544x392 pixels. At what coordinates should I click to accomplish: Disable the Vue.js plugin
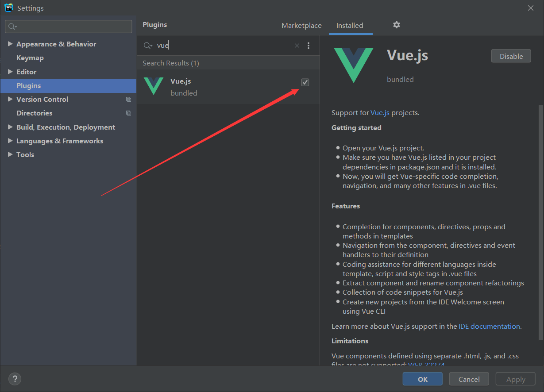511,56
